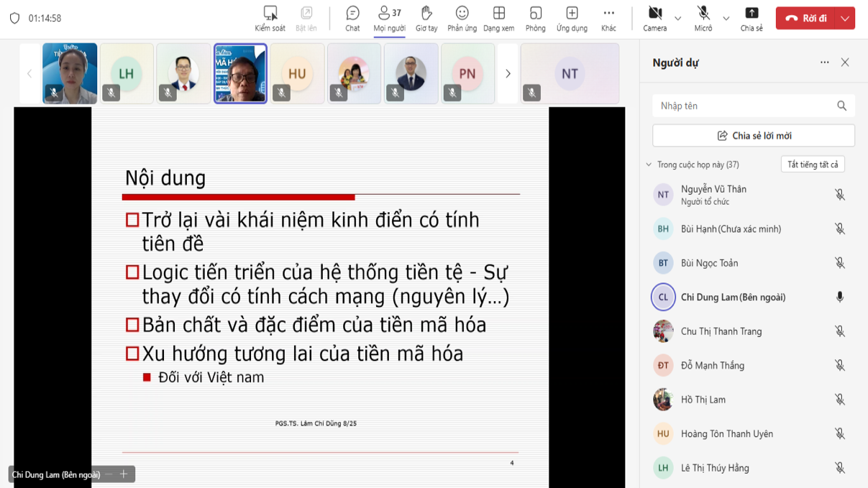Viewport: 868px width, 488px height.
Task: Open the Phòng rooms icon
Action: click(535, 18)
